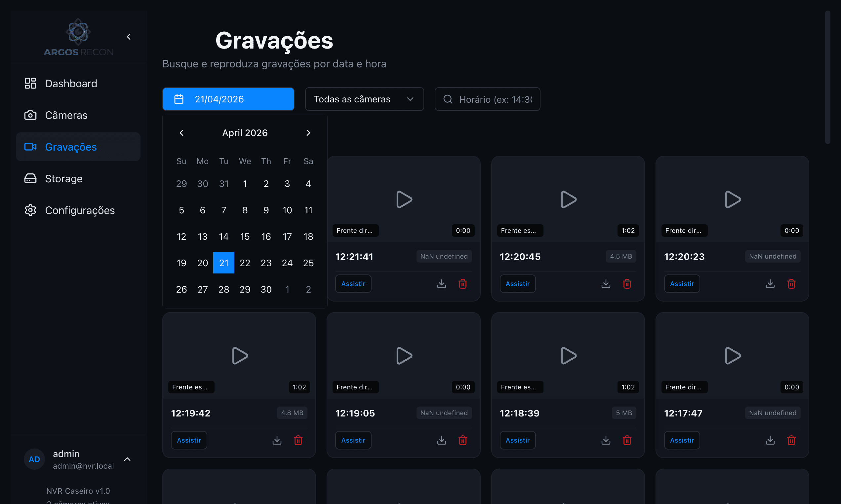Delete the 12:20:45 recording
The height and width of the screenshot is (504, 841).
pos(627,284)
